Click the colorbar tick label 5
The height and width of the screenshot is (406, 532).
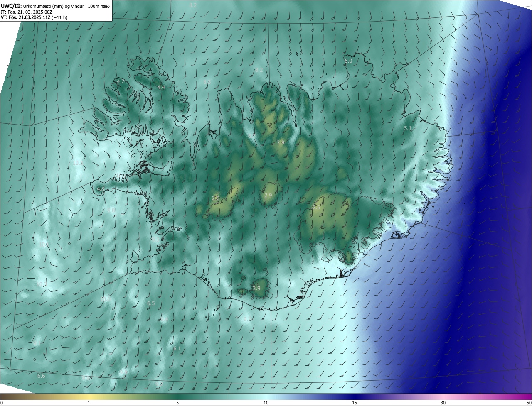pos(177,403)
